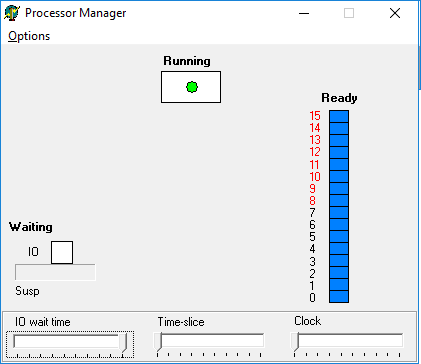This screenshot has height=364, width=421.
Task: Minimize the Processor Manager window
Action: click(304, 13)
